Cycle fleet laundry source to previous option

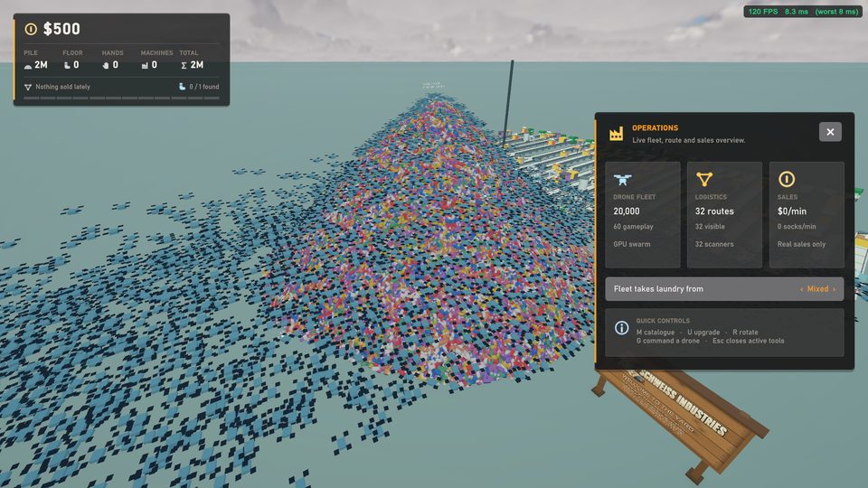click(802, 289)
